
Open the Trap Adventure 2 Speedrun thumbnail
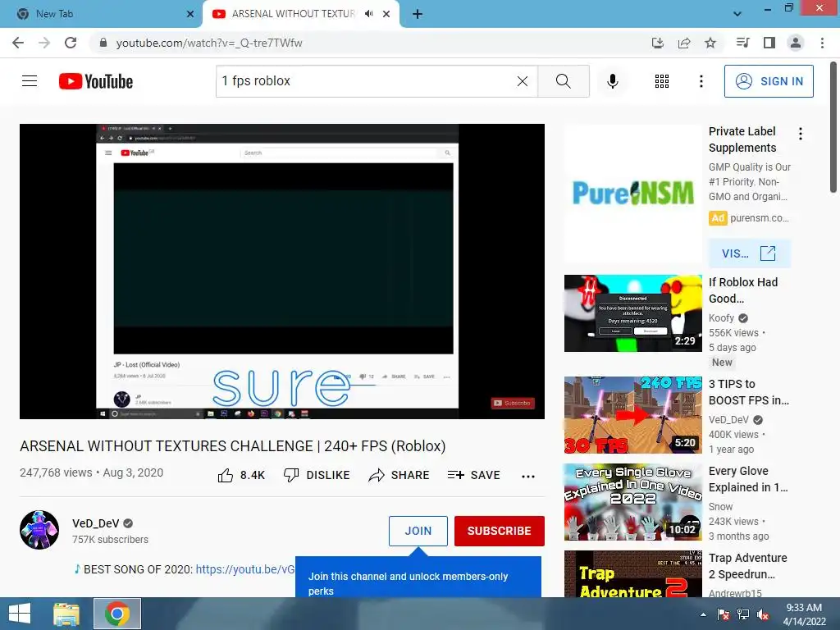632,573
